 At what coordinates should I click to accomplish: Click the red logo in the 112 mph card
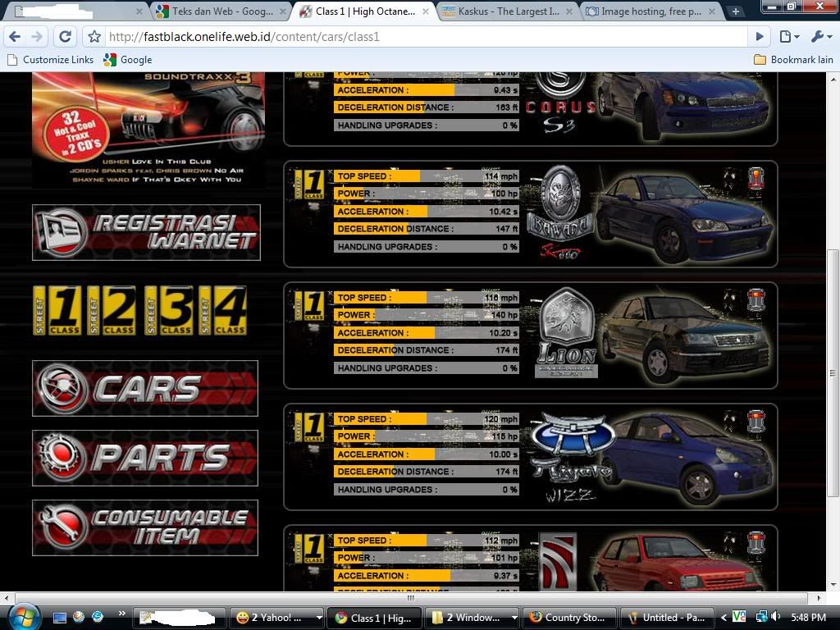coord(558,561)
